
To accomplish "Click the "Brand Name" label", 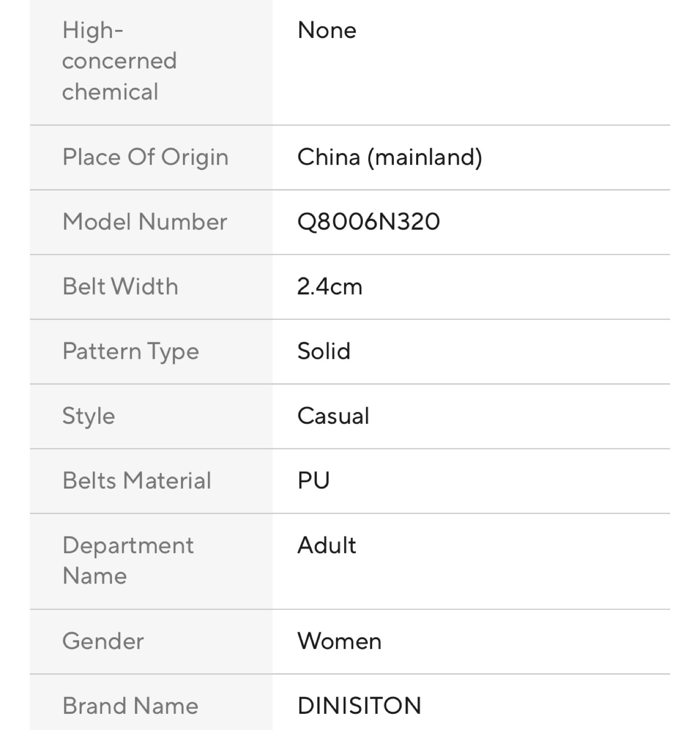I will (x=130, y=706).
